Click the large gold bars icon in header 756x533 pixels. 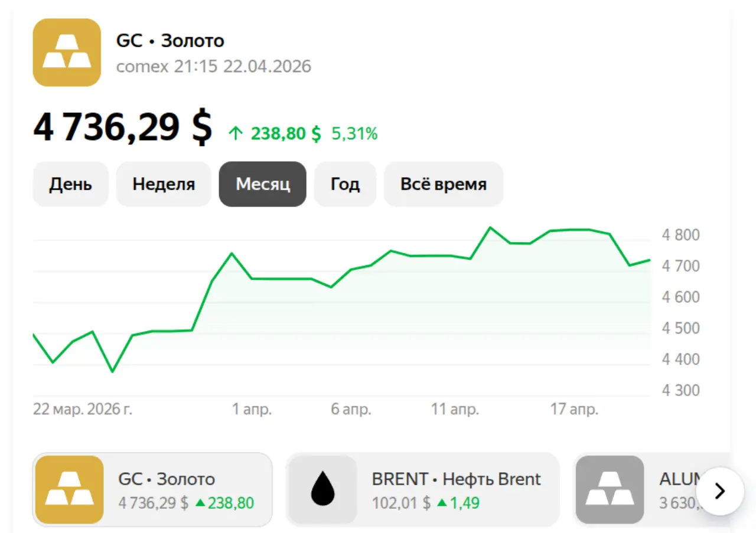pos(67,53)
